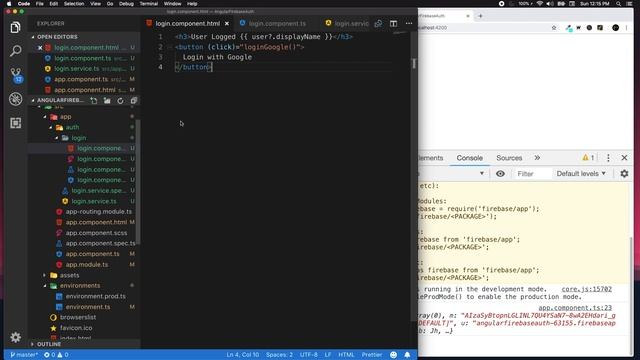Close the login.component.html tab
This screenshot has height=360, width=640.
(x=227, y=24)
